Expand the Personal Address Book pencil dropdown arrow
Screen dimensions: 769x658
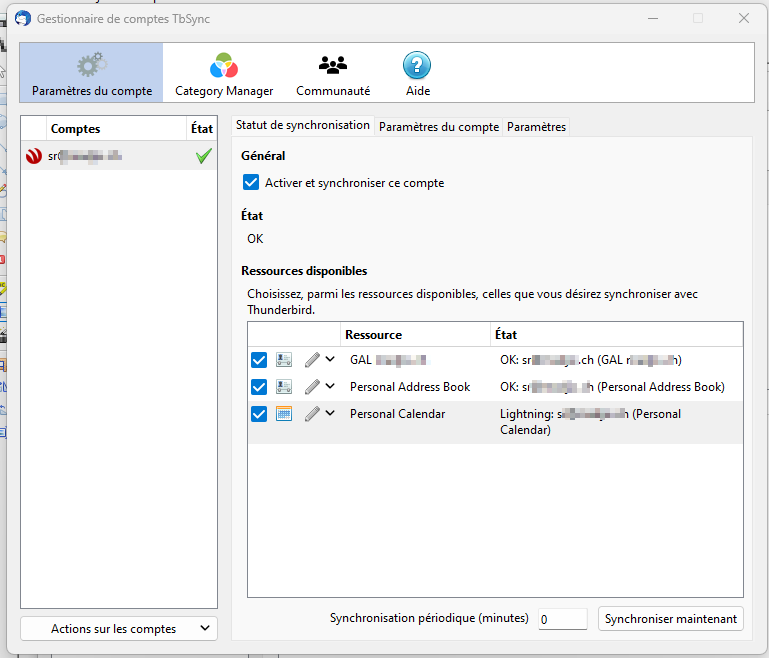click(x=330, y=387)
